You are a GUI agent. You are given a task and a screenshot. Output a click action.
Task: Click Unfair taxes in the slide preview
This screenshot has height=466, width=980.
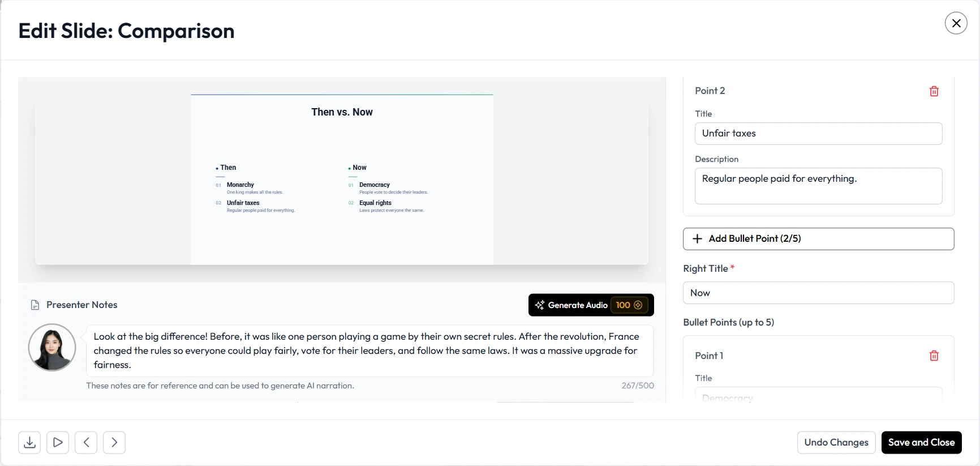coord(243,203)
